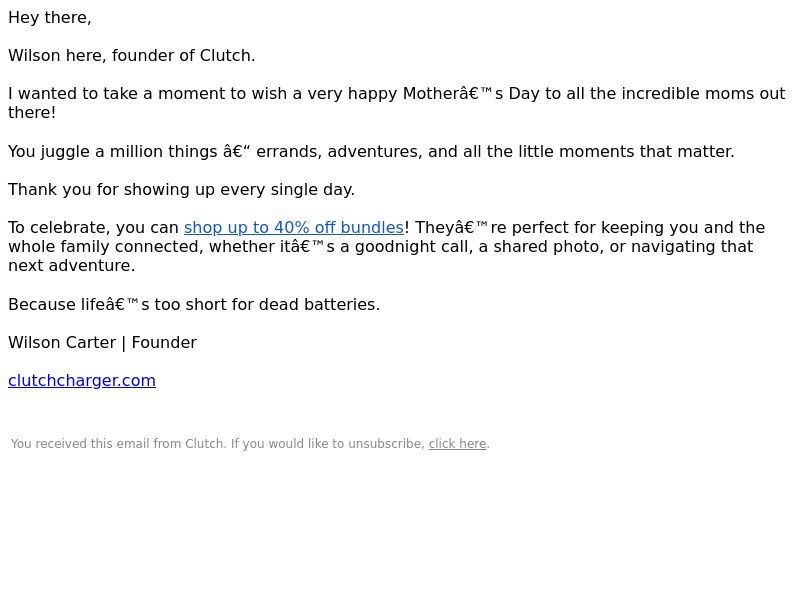The height and width of the screenshot is (600, 800).
Task: Click the Wilson here, founder of Clutch sentence
Action: (x=132, y=56)
